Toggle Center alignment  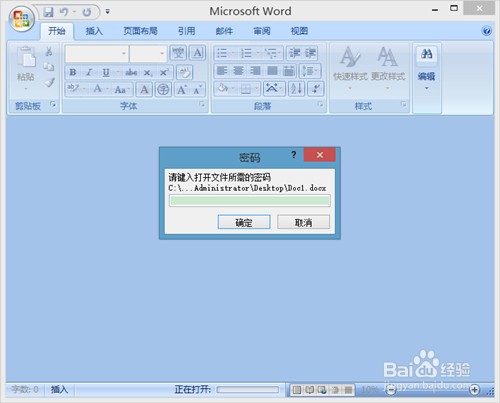click(238, 71)
